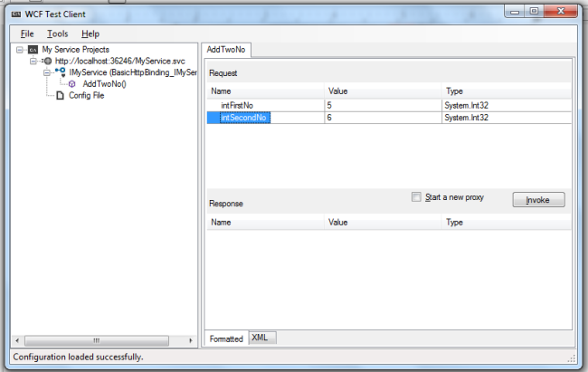Viewport: 588px width, 372px height.
Task: Select http://localhost:36246/MyService.svc in the tree
Action: pyautogui.click(x=120, y=61)
